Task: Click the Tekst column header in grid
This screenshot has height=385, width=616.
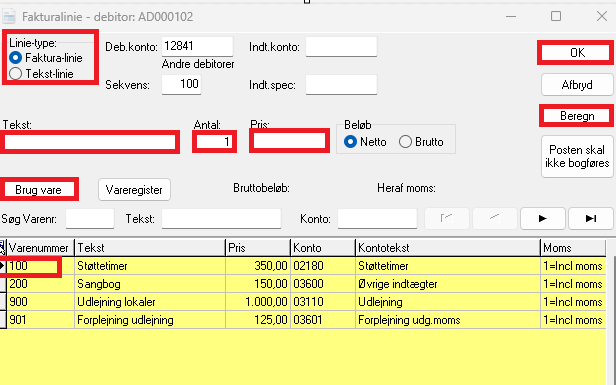Action: coord(150,248)
